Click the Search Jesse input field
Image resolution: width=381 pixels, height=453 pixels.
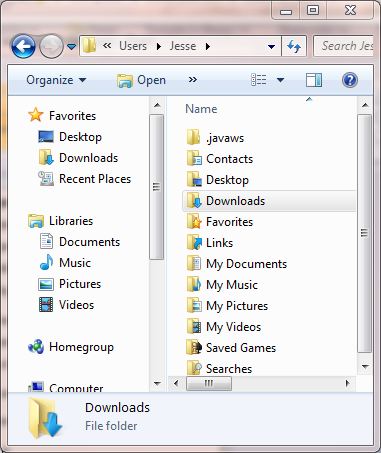[344, 46]
